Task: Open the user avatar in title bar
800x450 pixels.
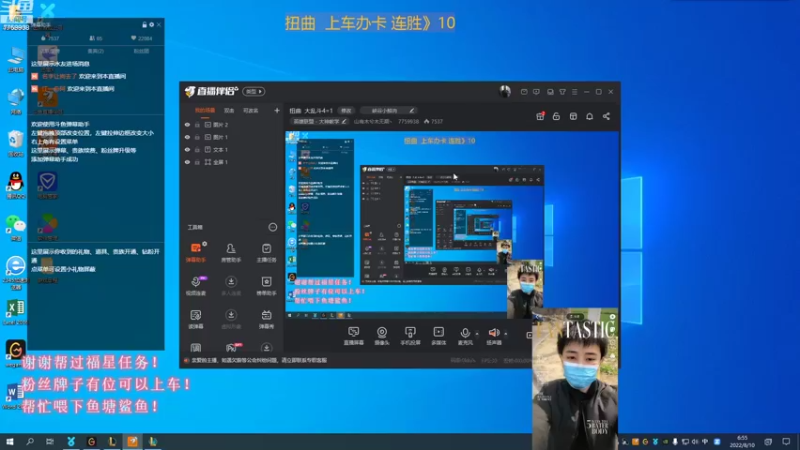Action: coord(505,91)
